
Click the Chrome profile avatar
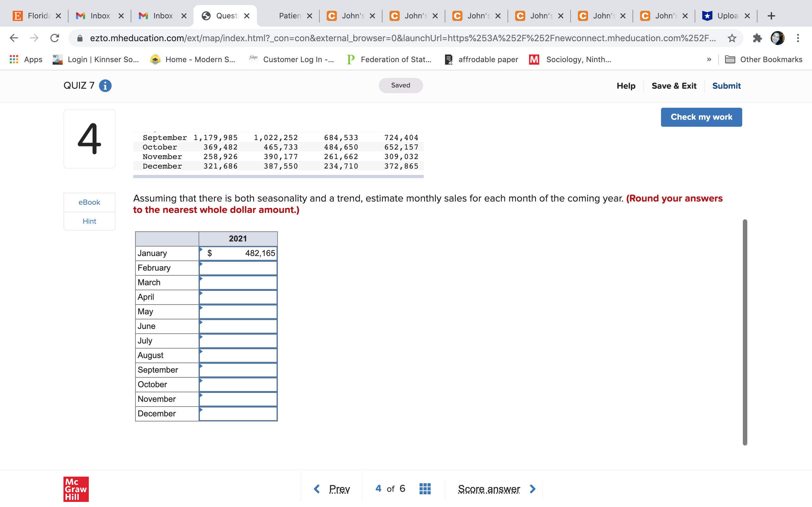pos(777,38)
